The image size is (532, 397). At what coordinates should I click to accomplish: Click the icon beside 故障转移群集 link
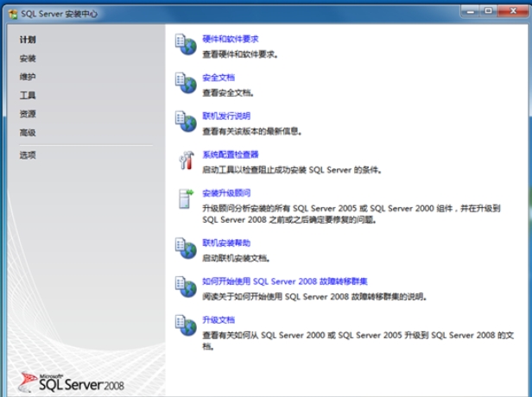click(x=186, y=287)
